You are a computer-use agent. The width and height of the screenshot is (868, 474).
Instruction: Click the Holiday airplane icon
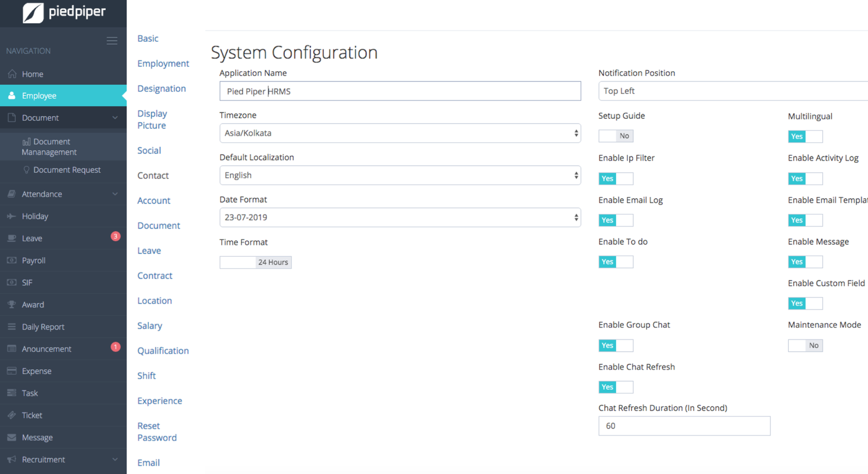[11, 216]
